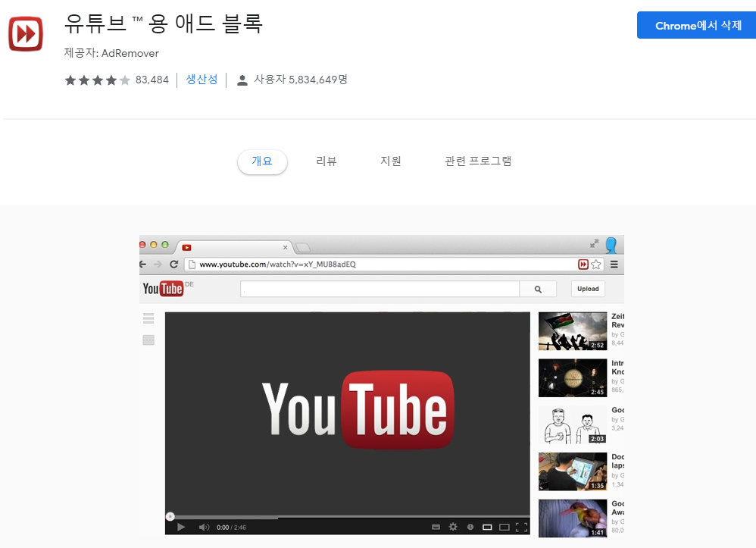Click the gray sidebar icon below guide
Viewport: 756px width, 548px height.
(x=148, y=340)
